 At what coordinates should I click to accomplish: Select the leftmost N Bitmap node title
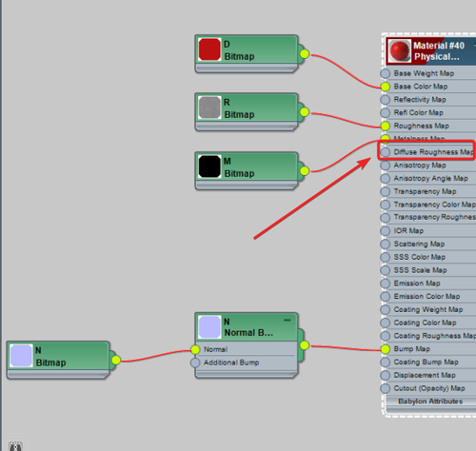[50, 357]
